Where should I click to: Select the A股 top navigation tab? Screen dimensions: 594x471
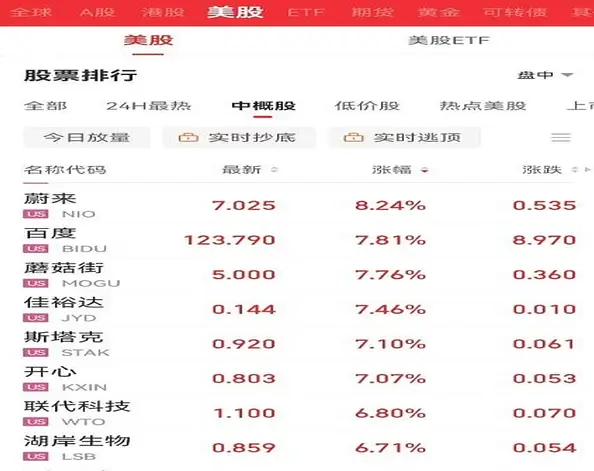coord(97,12)
